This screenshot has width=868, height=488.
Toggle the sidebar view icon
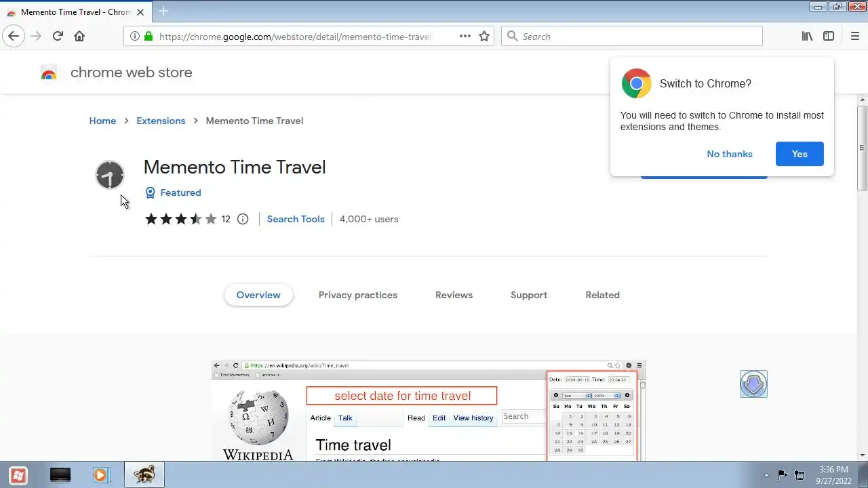[829, 37]
